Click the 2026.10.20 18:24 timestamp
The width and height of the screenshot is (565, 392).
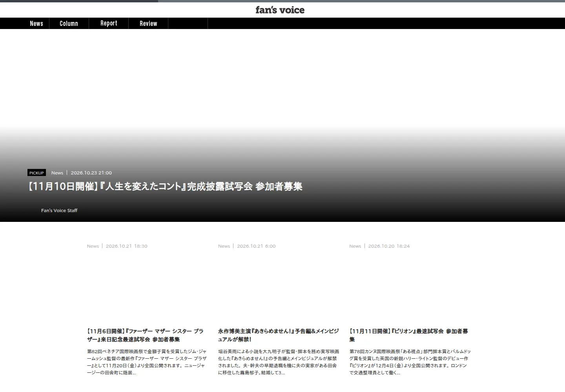(x=389, y=246)
